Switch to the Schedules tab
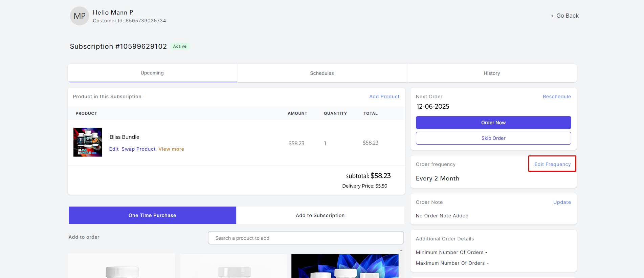644x278 pixels. click(322, 73)
